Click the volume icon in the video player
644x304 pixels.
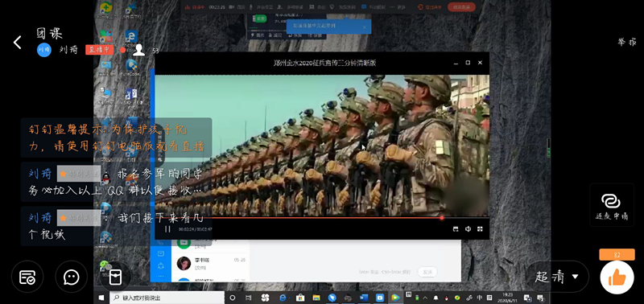(468, 229)
